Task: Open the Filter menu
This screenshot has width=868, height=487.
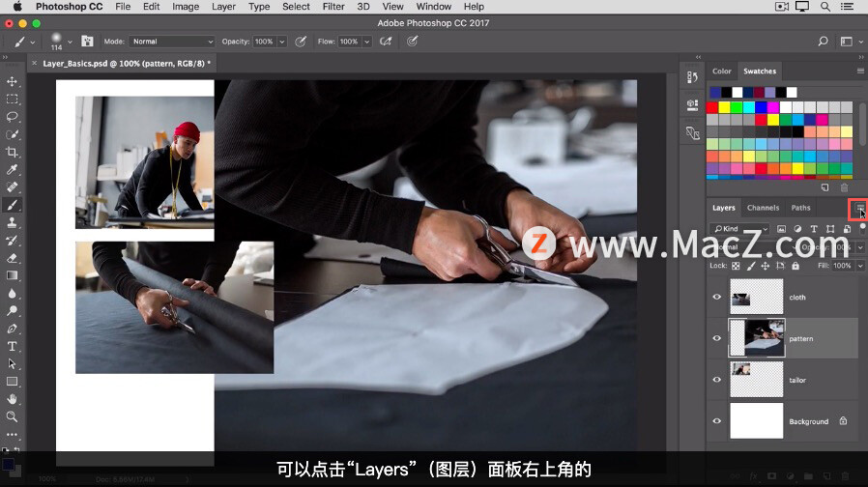Action: click(x=333, y=7)
